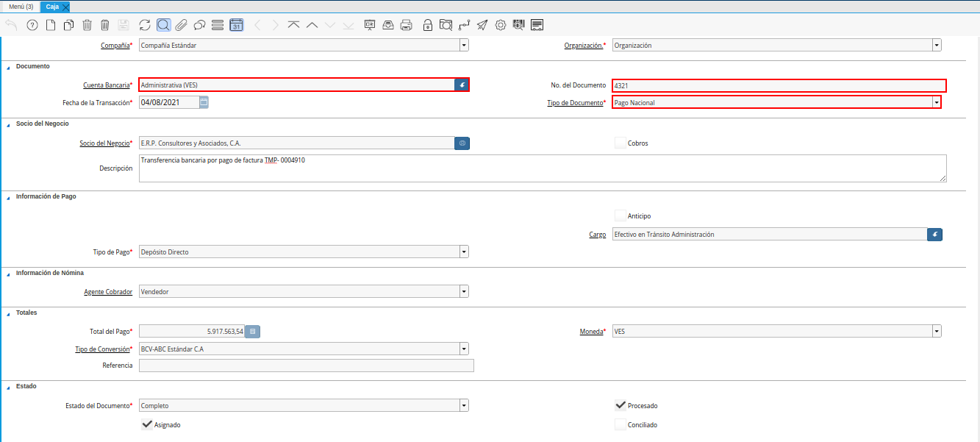Image resolution: width=980 pixels, height=442 pixels.
Task: Select the Caja tab
Action: [x=52, y=7]
